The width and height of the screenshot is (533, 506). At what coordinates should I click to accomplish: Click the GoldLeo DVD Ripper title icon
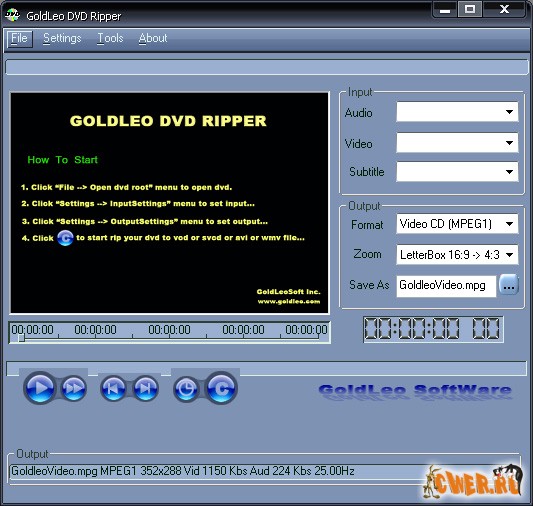[13, 15]
